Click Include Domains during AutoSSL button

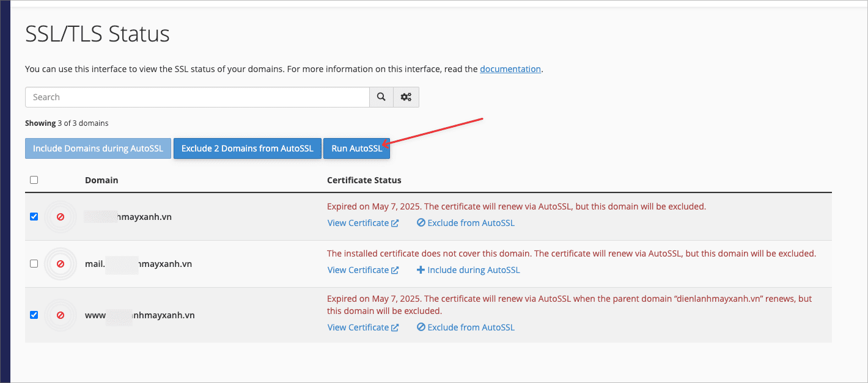[98, 148]
